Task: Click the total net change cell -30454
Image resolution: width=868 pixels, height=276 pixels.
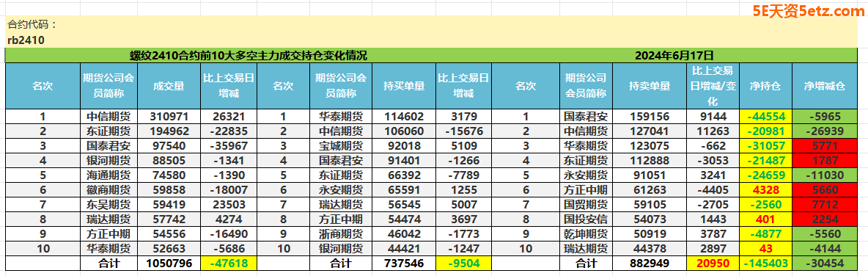Action: coord(824,263)
